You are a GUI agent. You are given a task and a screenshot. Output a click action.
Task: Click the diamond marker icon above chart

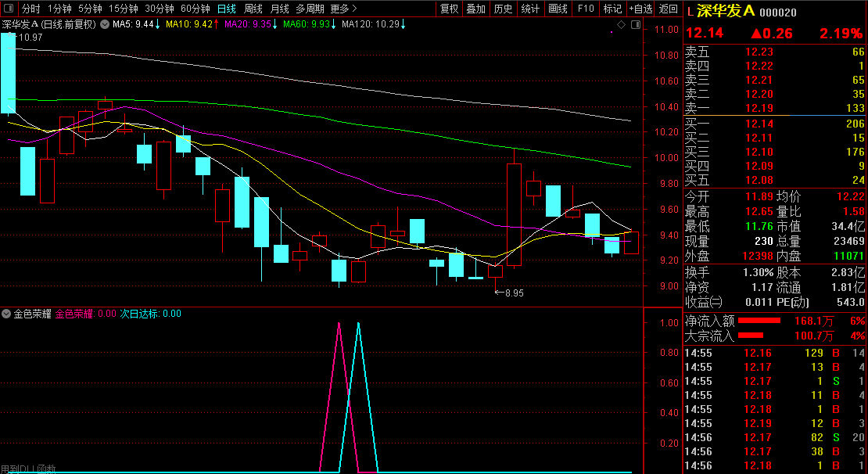(x=621, y=25)
